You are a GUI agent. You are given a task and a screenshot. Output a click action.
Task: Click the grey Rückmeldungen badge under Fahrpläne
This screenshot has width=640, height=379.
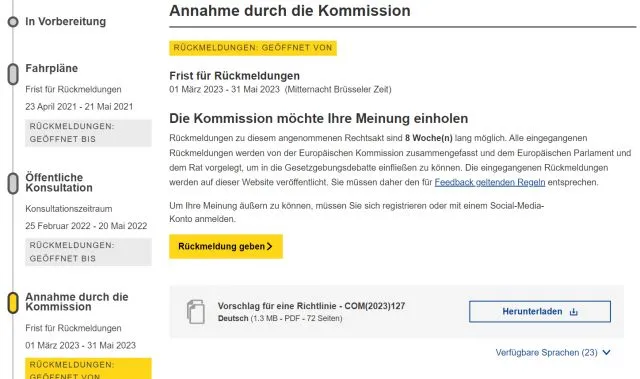88,133
